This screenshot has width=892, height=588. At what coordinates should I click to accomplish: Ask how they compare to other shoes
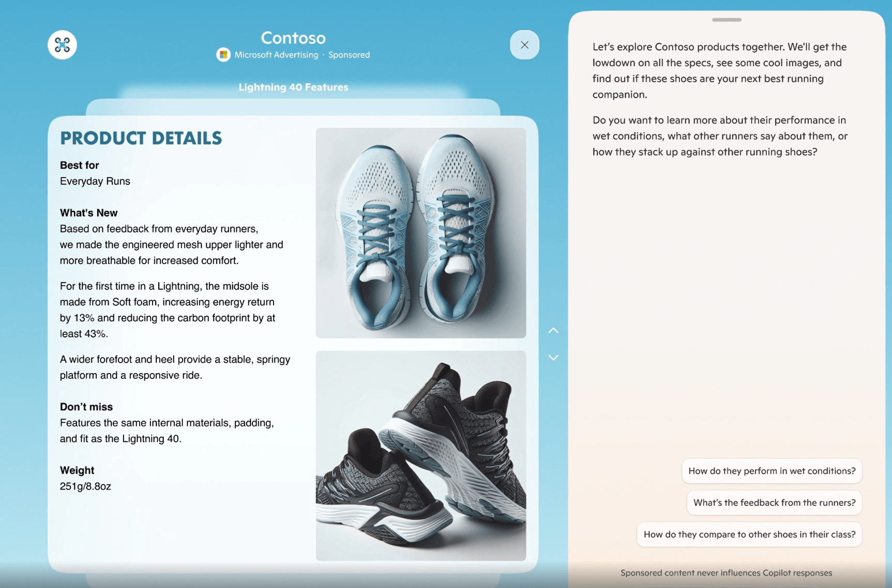coord(749,534)
